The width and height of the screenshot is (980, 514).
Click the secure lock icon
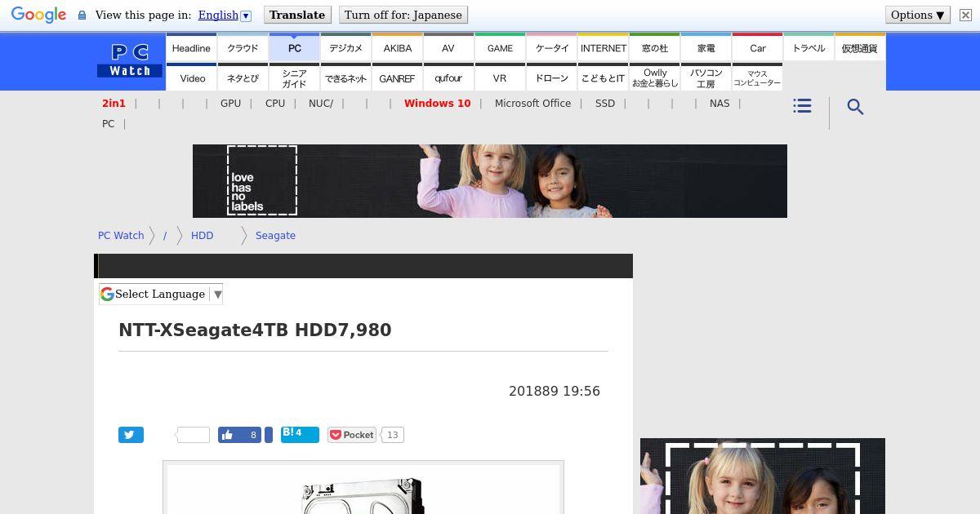[x=82, y=15]
